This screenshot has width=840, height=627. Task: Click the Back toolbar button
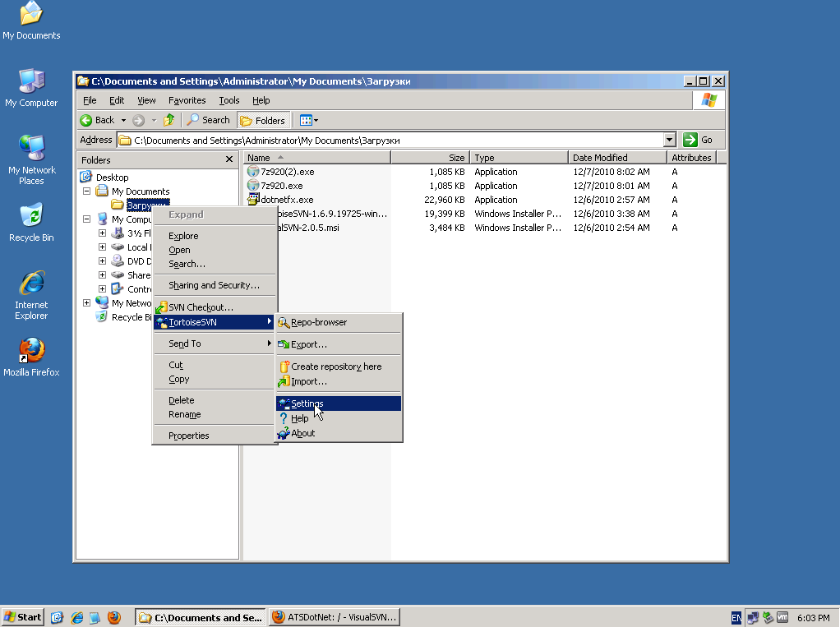[x=98, y=120]
